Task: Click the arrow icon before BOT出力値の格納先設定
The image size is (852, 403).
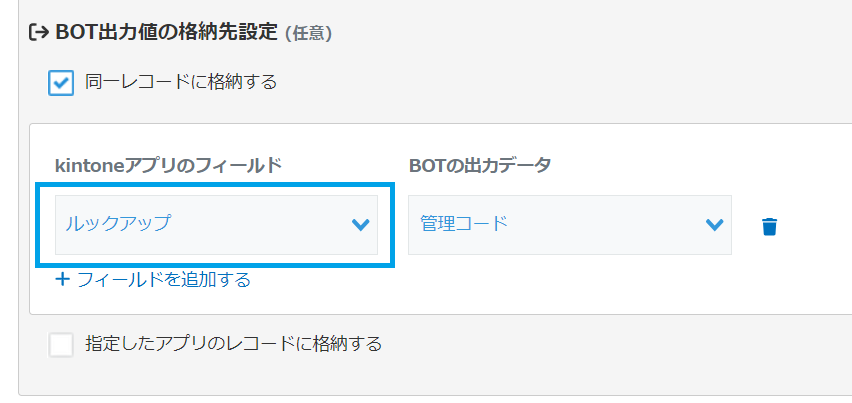Action: [x=39, y=32]
